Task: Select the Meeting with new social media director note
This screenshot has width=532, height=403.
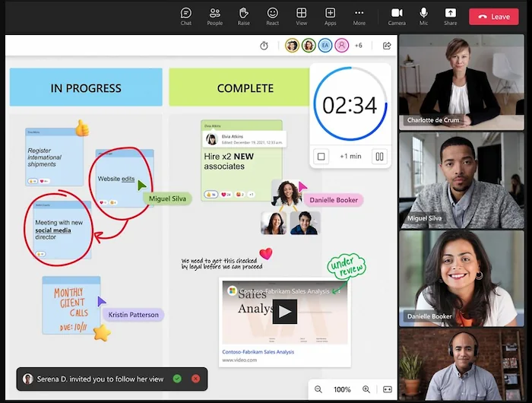Action: (62, 230)
